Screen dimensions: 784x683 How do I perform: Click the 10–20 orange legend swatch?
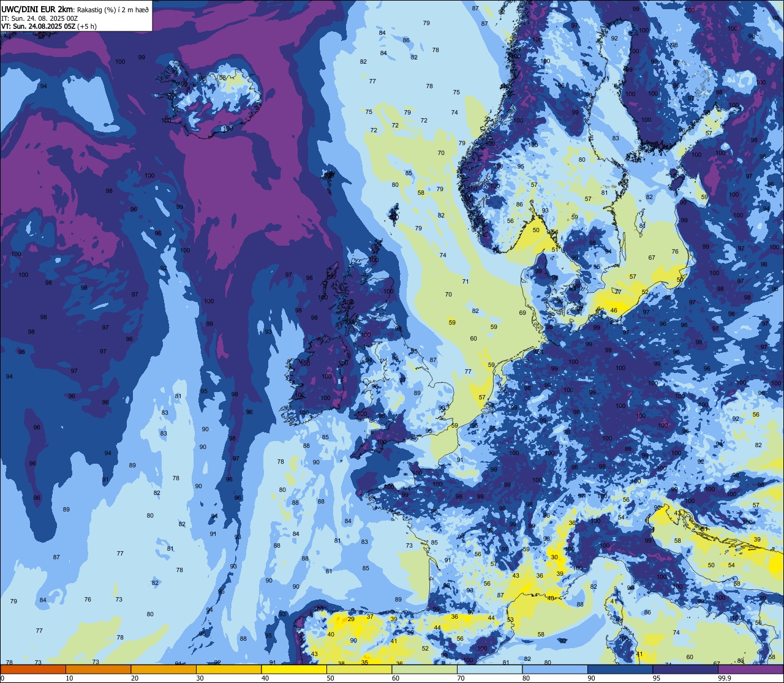(98, 670)
